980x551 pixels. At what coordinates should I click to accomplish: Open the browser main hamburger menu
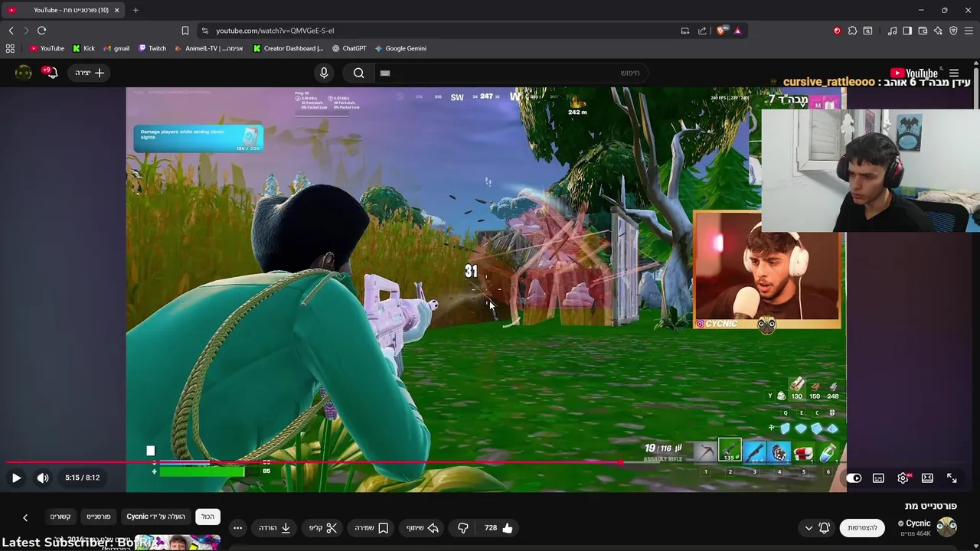969,31
